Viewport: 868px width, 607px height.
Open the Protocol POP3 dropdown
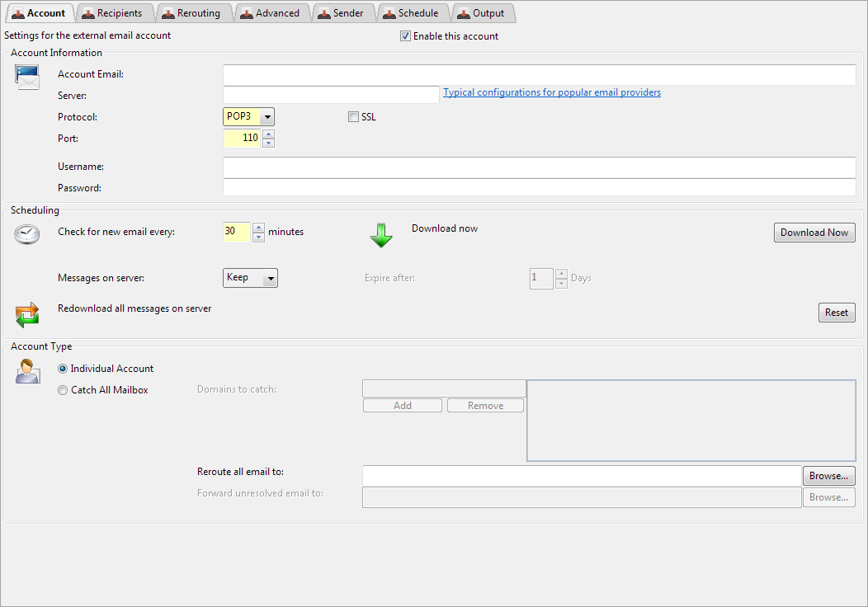248,117
